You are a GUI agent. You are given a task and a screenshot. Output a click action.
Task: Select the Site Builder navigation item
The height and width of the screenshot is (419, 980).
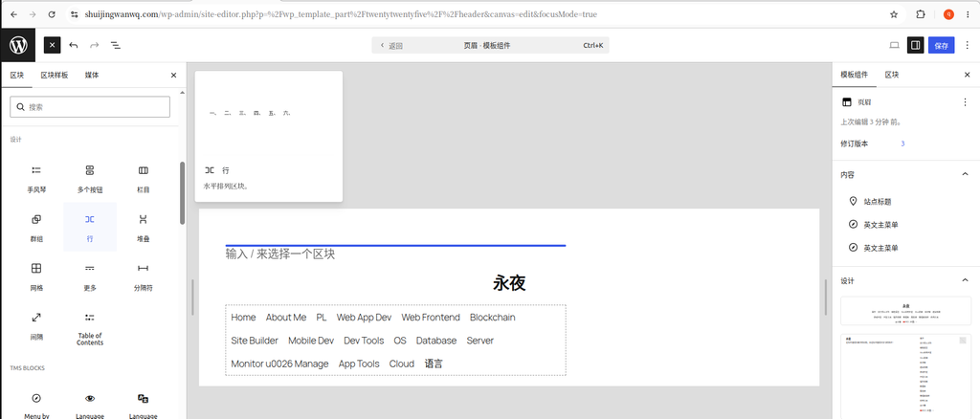point(255,341)
